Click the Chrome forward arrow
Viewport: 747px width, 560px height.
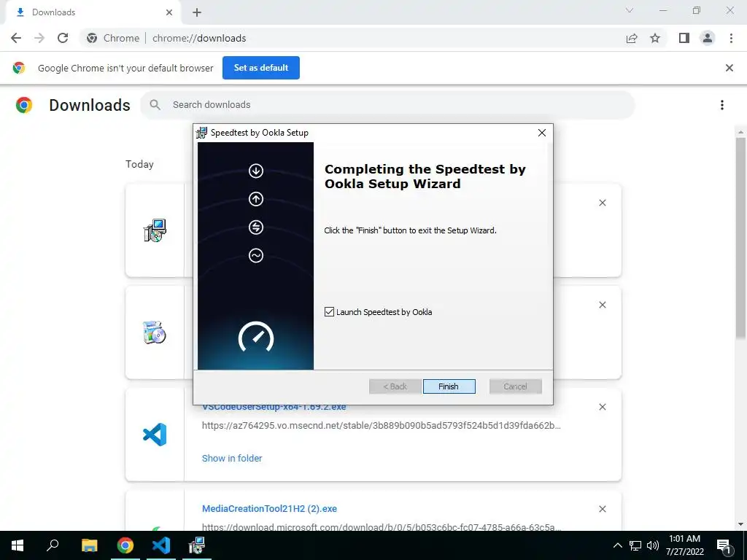[39, 38]
